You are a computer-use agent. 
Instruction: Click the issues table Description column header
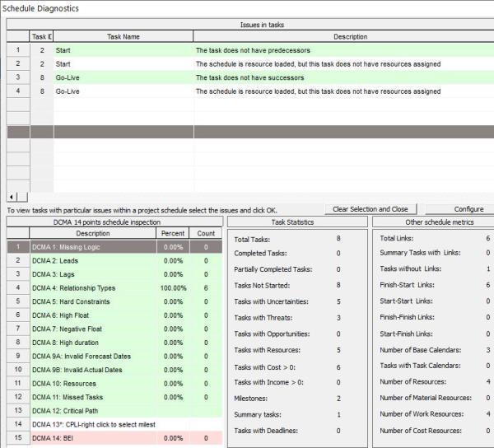pyautogui.click(x=343, y=36)
